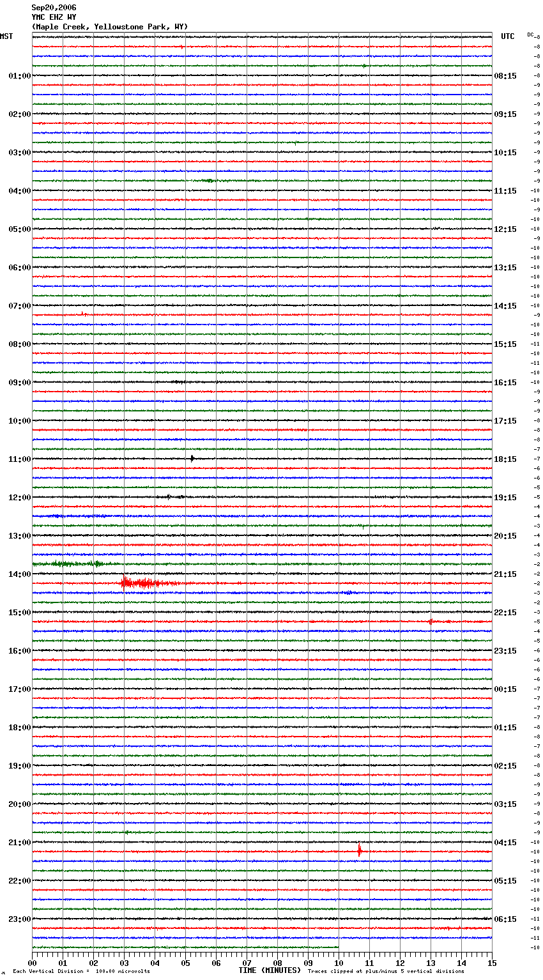Click the black spike on the 11:00 trace
The width and height of the screenshot is (543, 980).
[x=192, y=458]
